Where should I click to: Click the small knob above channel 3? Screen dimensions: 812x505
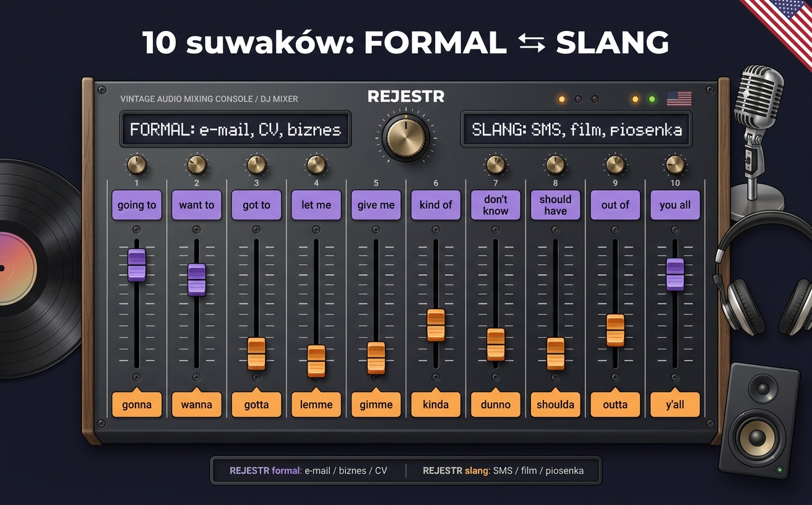click(256, 164)
